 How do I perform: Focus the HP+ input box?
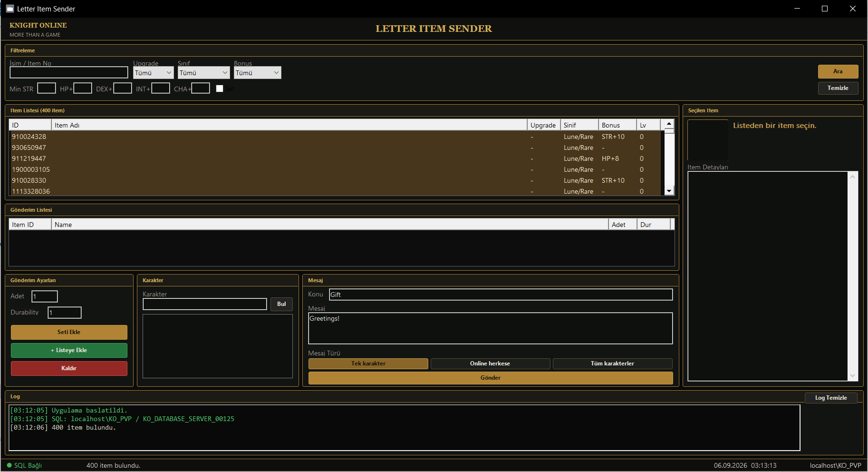point(83,88)
